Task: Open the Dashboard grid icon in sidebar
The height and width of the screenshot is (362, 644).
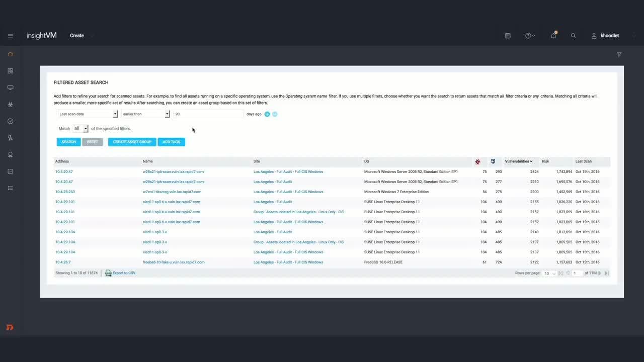Action: [x=10, y=71]
